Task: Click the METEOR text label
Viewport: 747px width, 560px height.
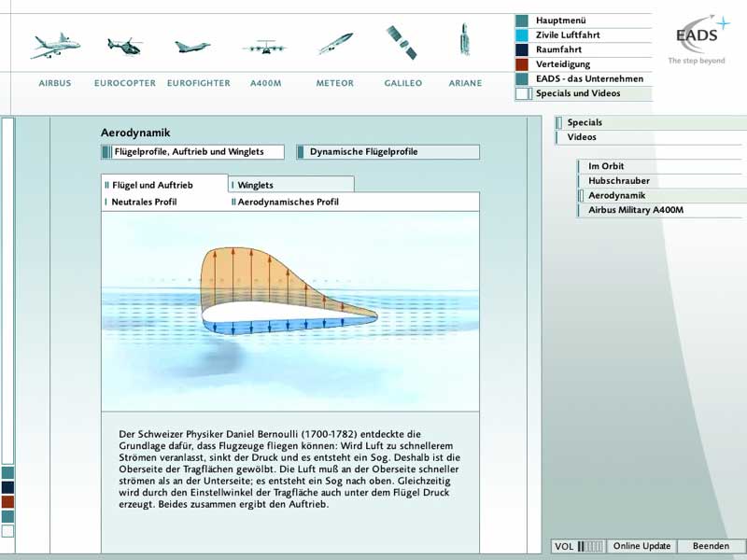Action: [x=335, y=83]
